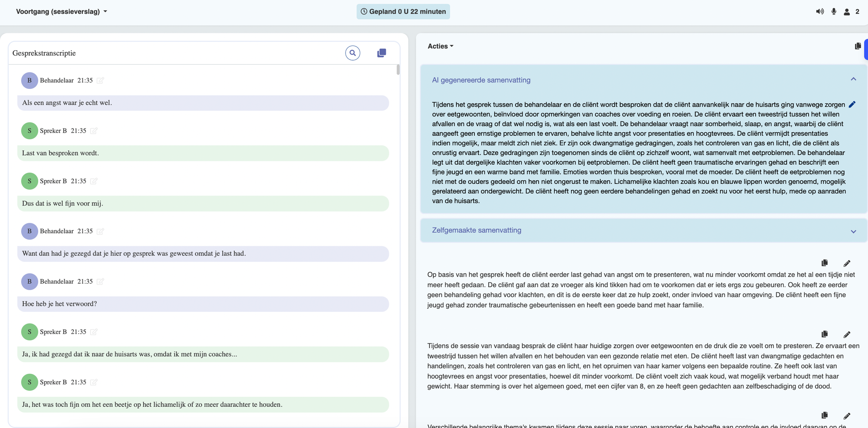Edit the summary starting 'Tijdens de sessie'
This screenshot has width=868, height=428.
pos(847,334)
